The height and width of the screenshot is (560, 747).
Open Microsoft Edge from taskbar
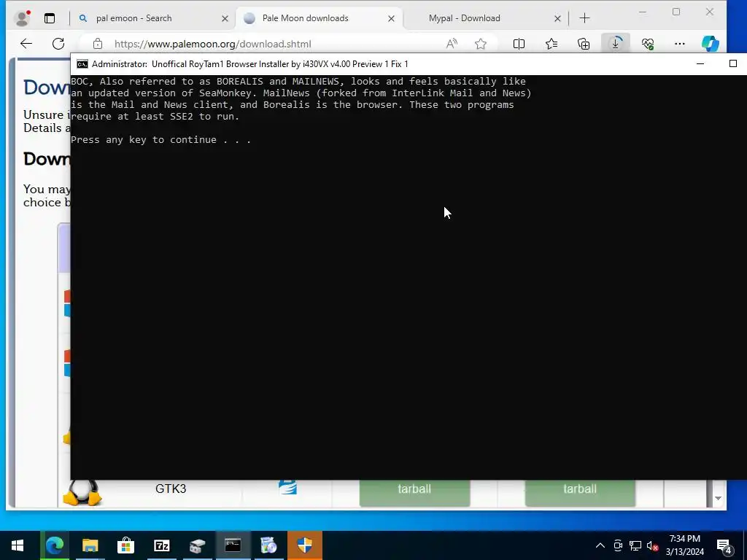tap(54, 545)
